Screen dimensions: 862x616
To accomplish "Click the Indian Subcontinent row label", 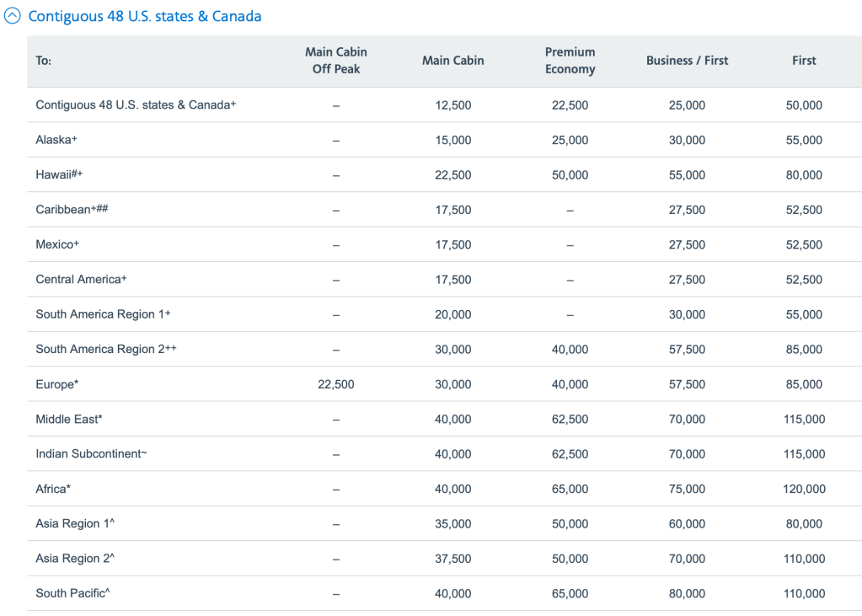I will pyautogui.click(x=91, y=453).
